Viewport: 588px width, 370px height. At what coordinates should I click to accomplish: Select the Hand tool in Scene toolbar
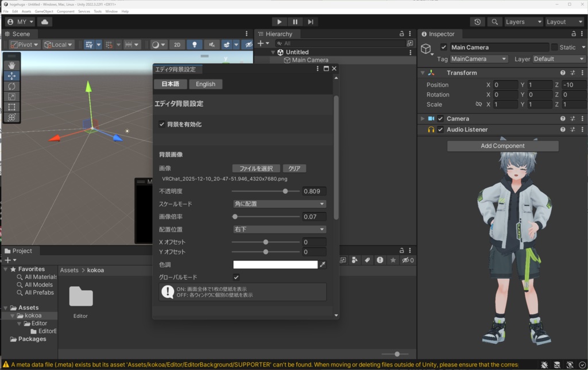click(x=11, y=65)
